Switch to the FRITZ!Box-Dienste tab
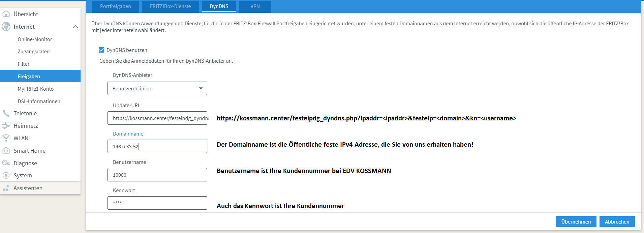644x233 pixels. (x=171, y=6)
